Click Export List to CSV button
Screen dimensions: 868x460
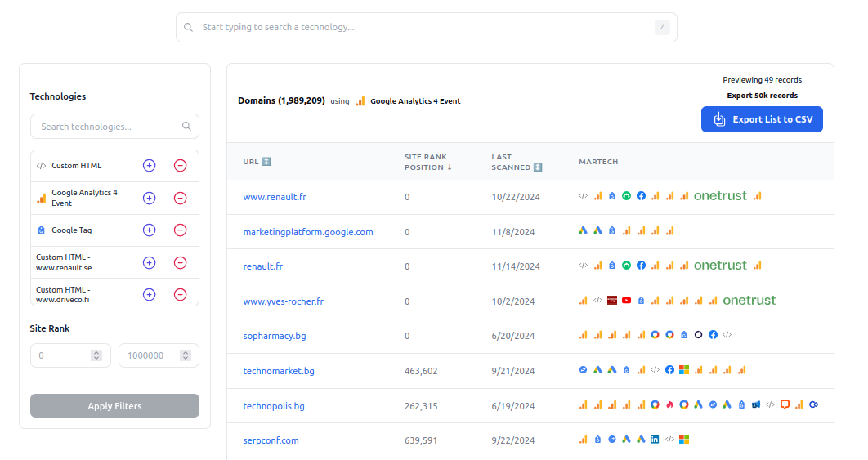tap(762, 119)
